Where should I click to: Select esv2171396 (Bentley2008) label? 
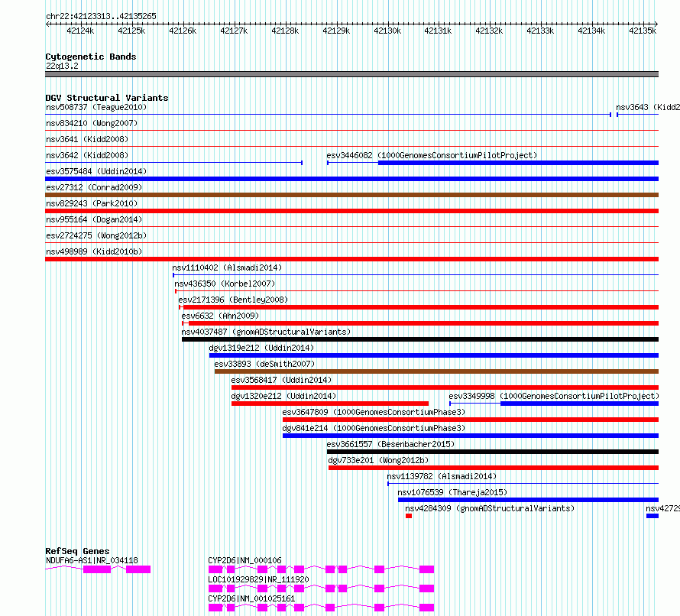coord(233,300)
